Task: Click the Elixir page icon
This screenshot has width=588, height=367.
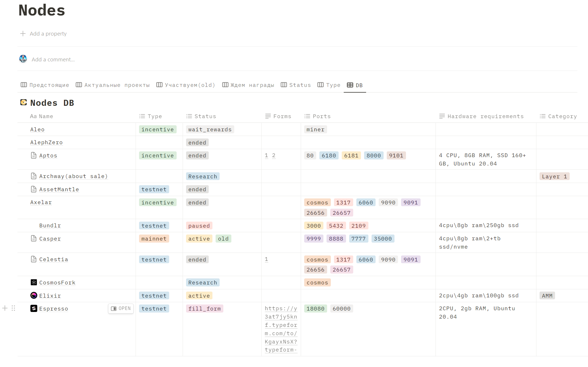Action: 34,295
